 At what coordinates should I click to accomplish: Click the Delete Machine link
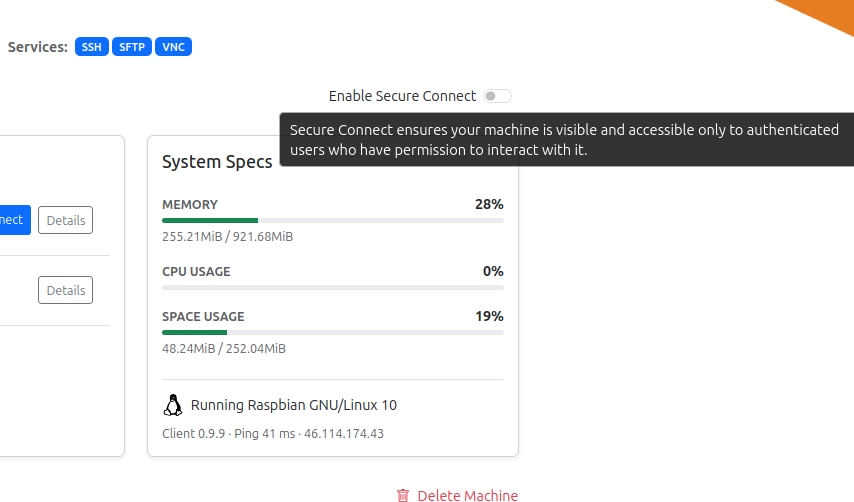[467, 495]
